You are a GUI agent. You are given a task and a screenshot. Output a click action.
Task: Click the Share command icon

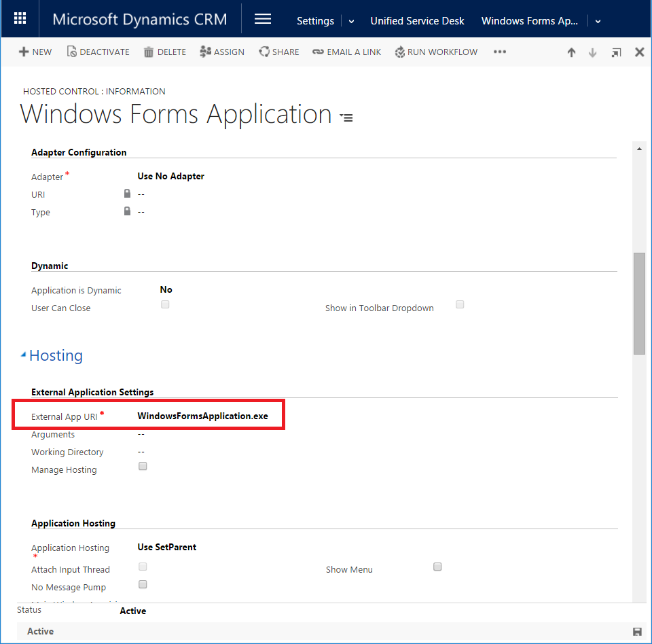264,52
